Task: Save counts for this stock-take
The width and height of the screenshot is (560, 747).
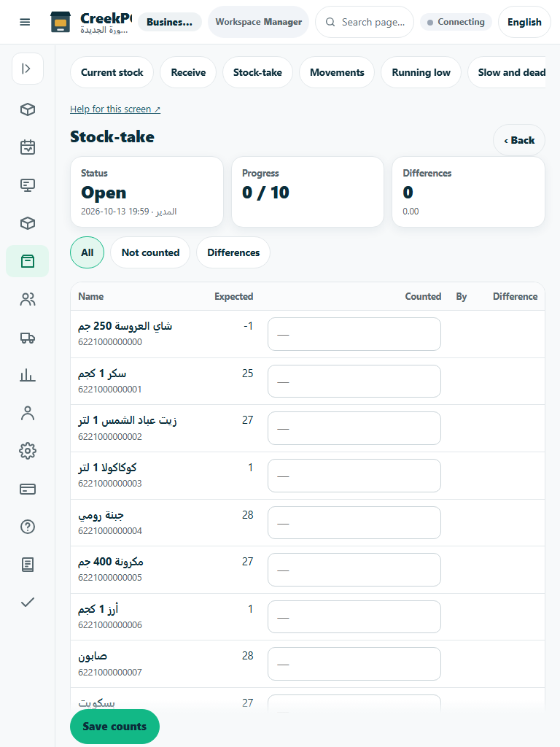Action: tap(114, 727)
